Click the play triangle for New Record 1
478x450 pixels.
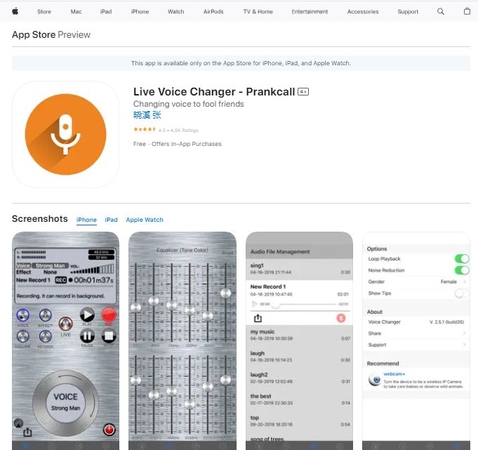click(255, 304)
